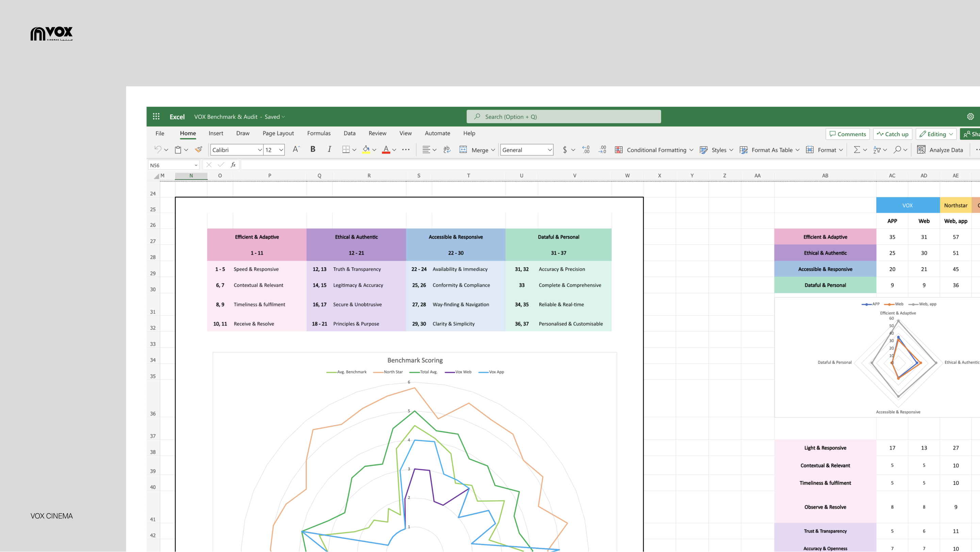
Task: Click the Font Color A icon
Action: pyautogui.click(x=386, y=149)
